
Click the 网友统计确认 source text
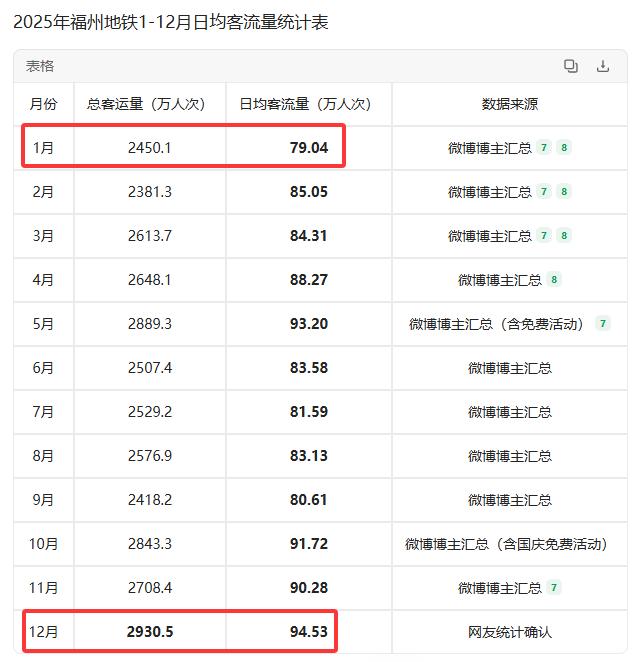(x=510, y=632)
